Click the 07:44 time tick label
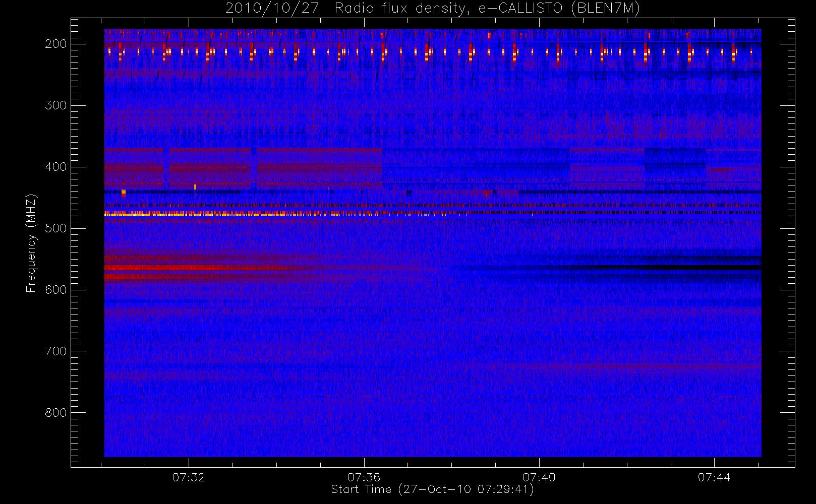Screen dimensions: 816x504 tap(714, 477)
